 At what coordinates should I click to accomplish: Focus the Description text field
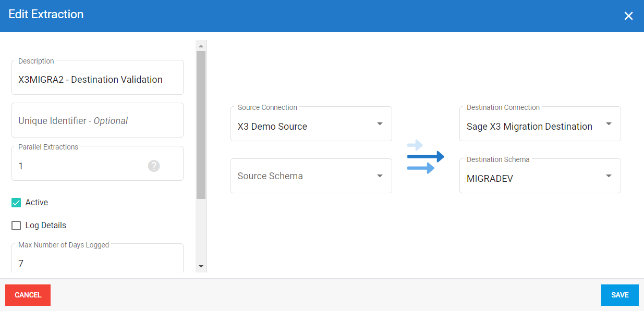point(97,80)
